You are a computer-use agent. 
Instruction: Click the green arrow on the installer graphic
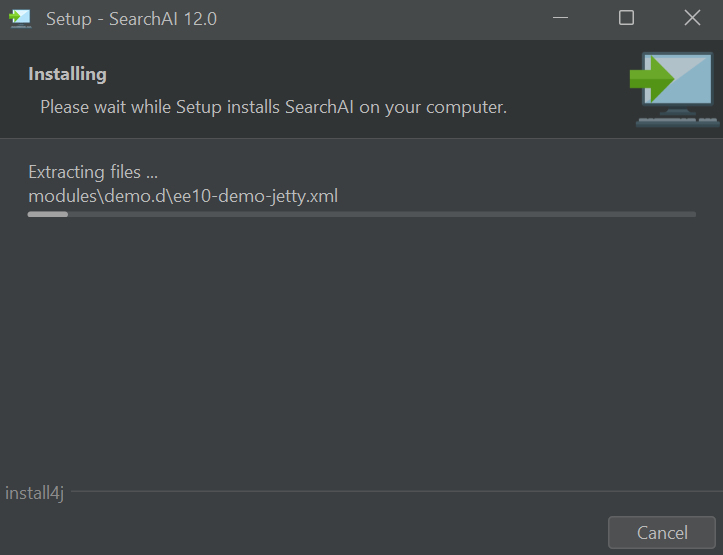[x=651, y=76]
